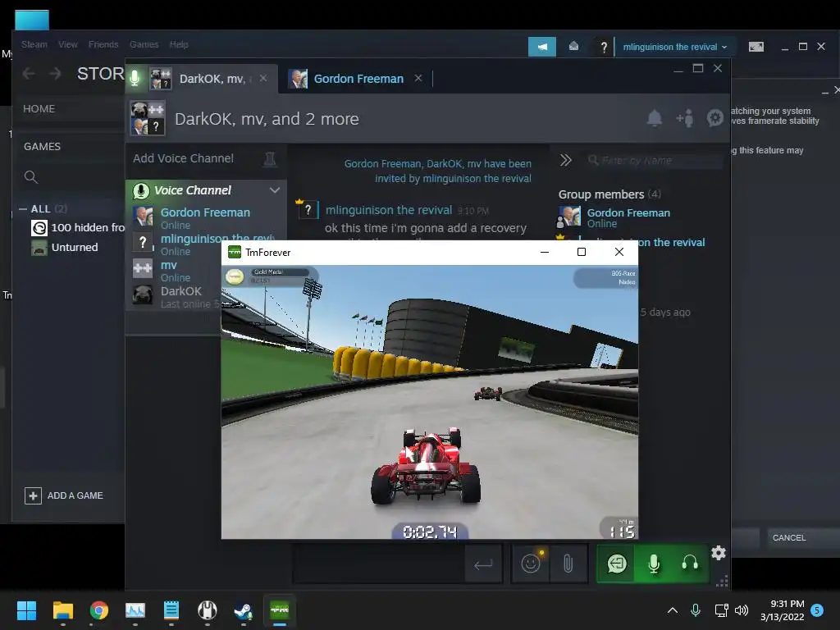
Task: Click the Big Picture mode icon
Action: point(756,47)
